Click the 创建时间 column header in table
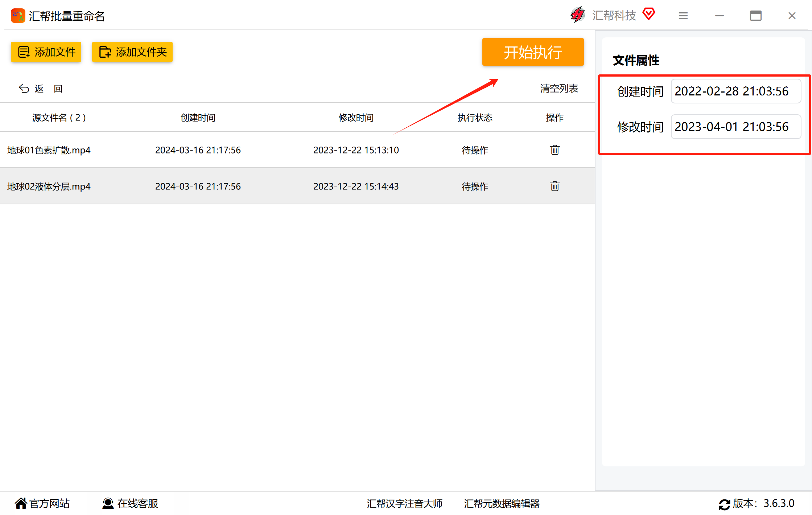This screenshot has height=515, width=812. pyautogui.click(x=198, y=118)
